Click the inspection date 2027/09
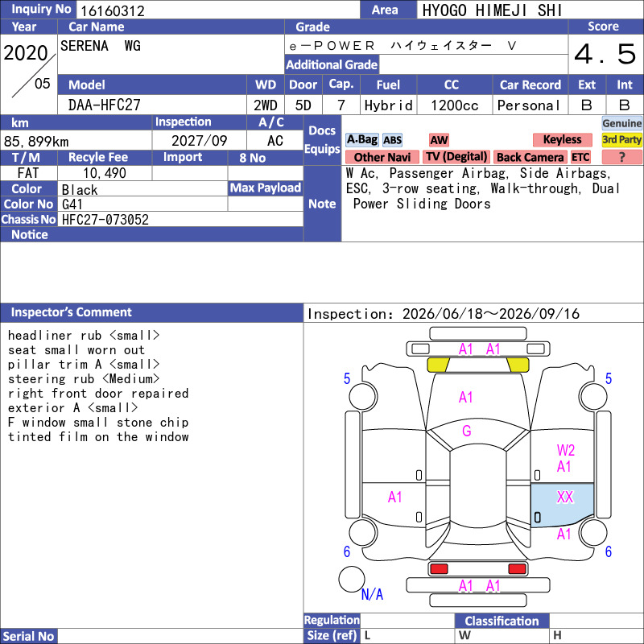 point(199,140)
